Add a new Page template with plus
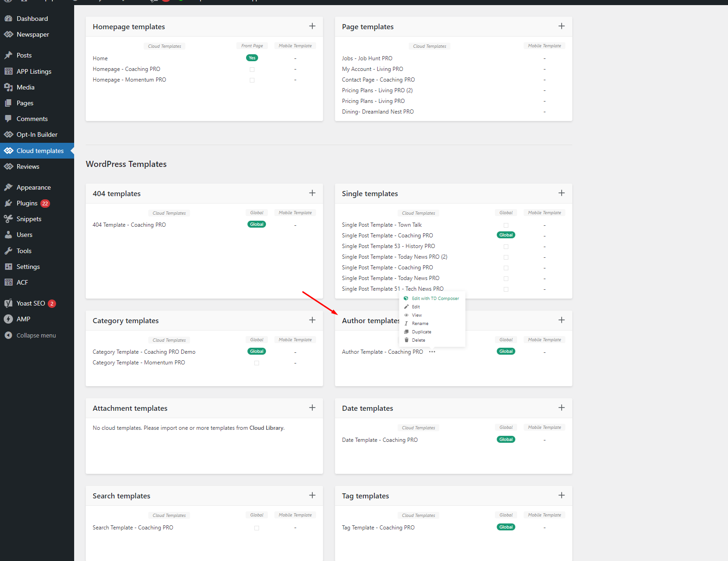Image resolution: width=728 pixels, height=561 pixels. point(562,26)
